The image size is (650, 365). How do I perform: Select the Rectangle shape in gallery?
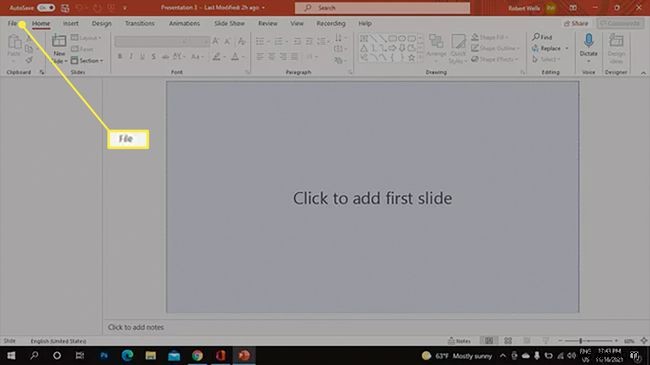point(392,39)
